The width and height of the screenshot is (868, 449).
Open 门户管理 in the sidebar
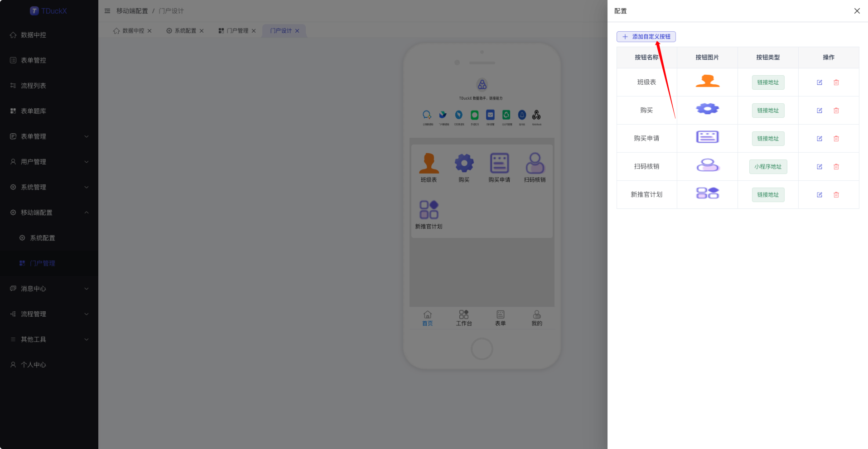[49, 263]
